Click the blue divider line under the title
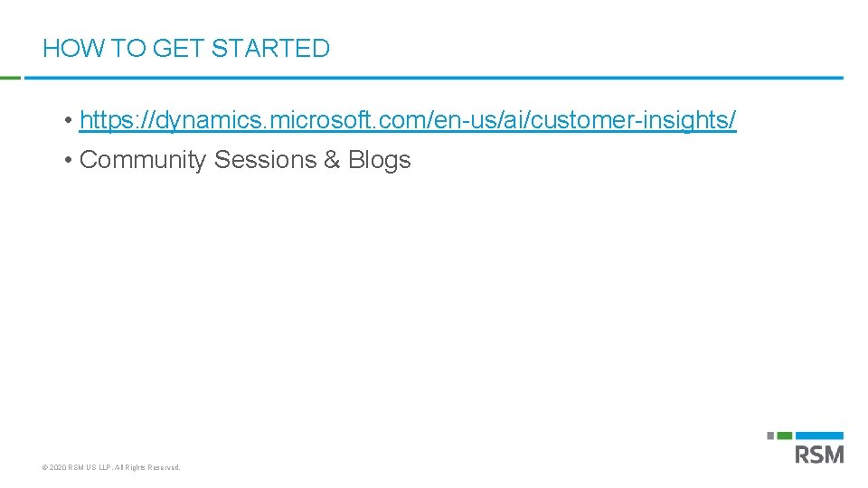This screenshot has height=488, width=868. coord(434,78)
